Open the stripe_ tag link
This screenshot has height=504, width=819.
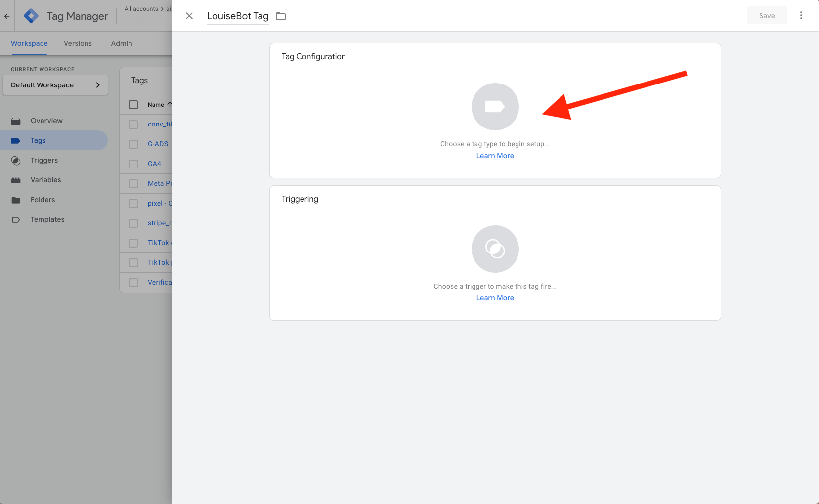point(159,223)
